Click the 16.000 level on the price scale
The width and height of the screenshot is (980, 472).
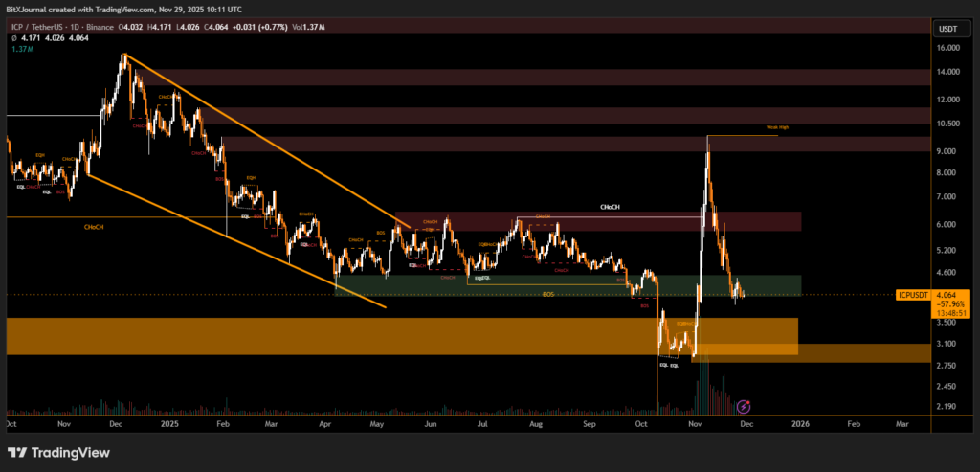pos(948,47)
